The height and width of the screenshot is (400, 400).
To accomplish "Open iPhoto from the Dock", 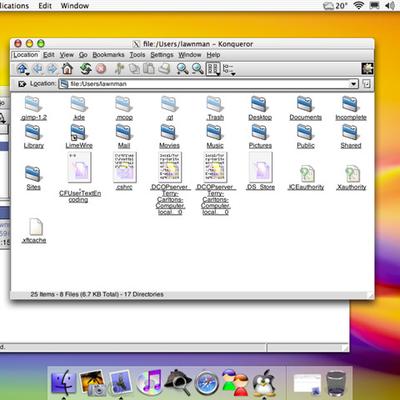I will (x=92, y=382).
